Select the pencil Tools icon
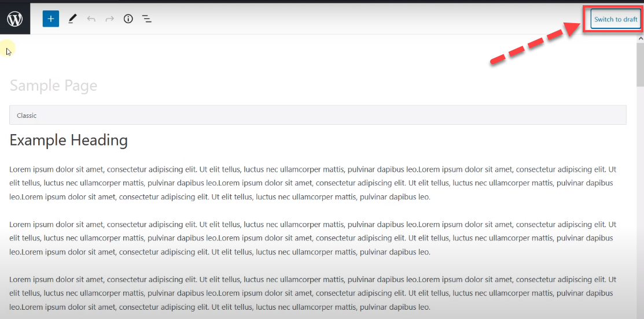 (72, 19)
